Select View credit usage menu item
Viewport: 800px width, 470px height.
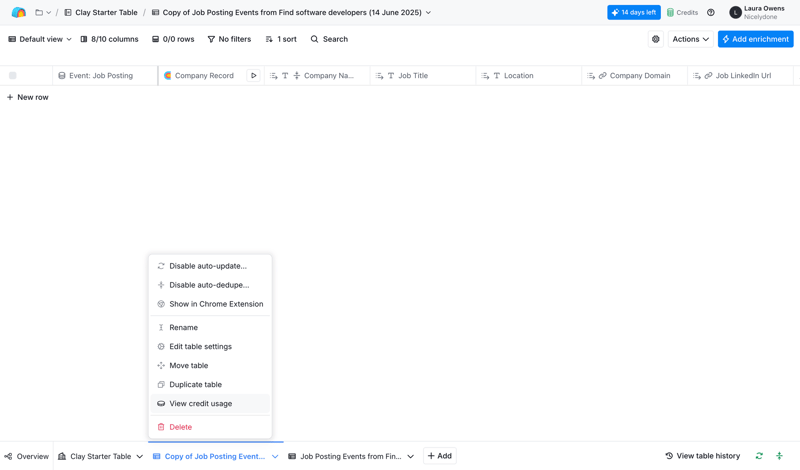pyautogui.click(x=210, y=403)
